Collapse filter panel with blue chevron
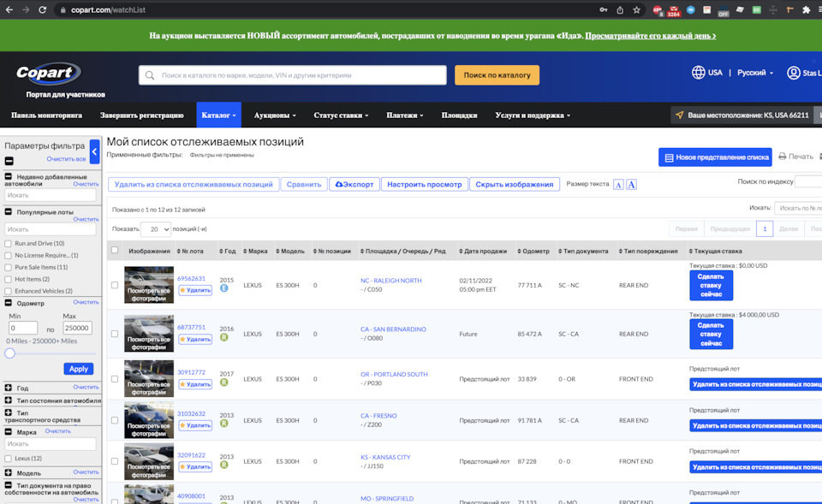 coord(94,151)
